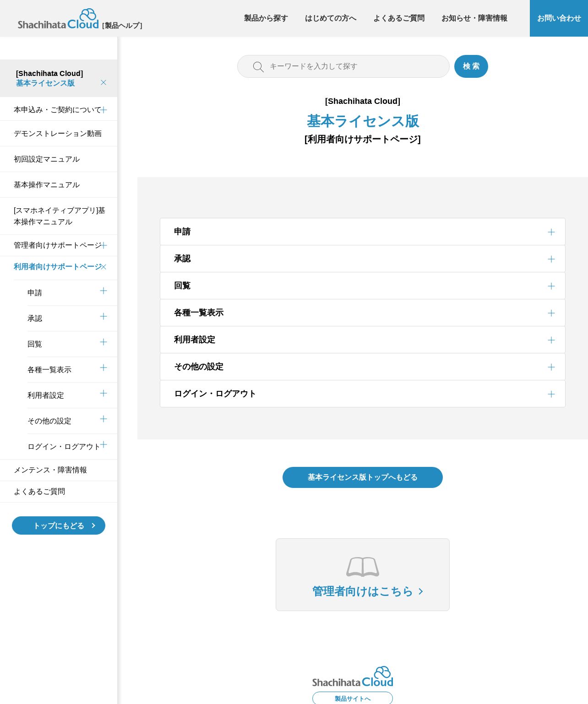Image resolution: width=588 pixels, height=704 pixels.
Task: Expand main accordion 利用者設定 plus icon
Action: coord(551,340)
